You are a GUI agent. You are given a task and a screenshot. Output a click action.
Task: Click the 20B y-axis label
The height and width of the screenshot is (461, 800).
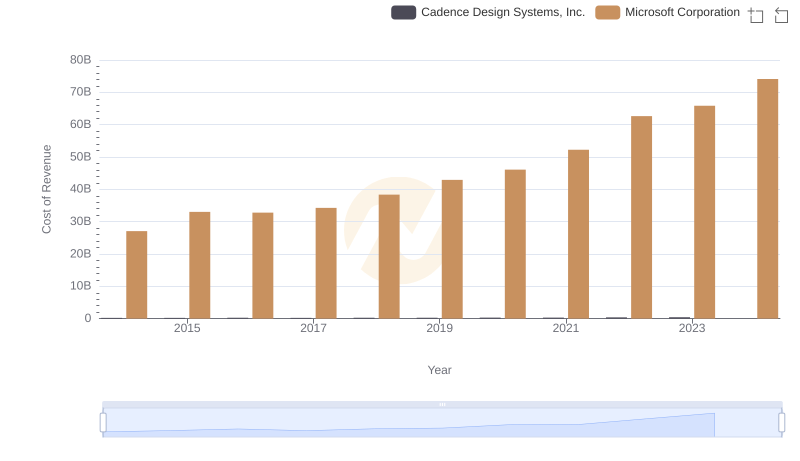click(81, 253)
